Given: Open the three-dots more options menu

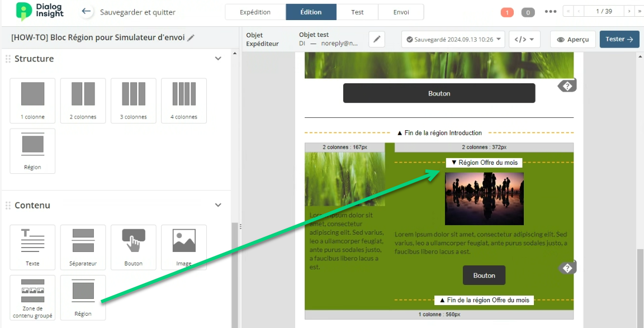Looking at the screenshot, I should [x=550, y=12].
